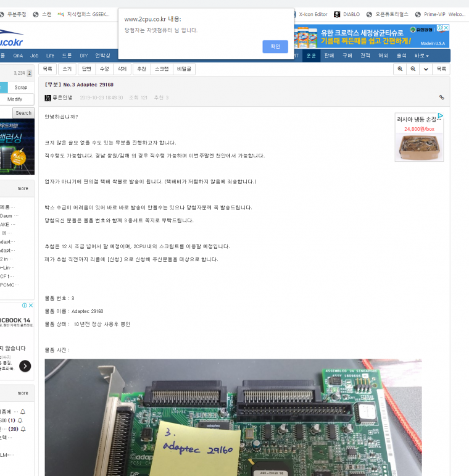Click the right 목록 list button
Image resolution: width=469 pixels, height=476 pixels.
441,69
